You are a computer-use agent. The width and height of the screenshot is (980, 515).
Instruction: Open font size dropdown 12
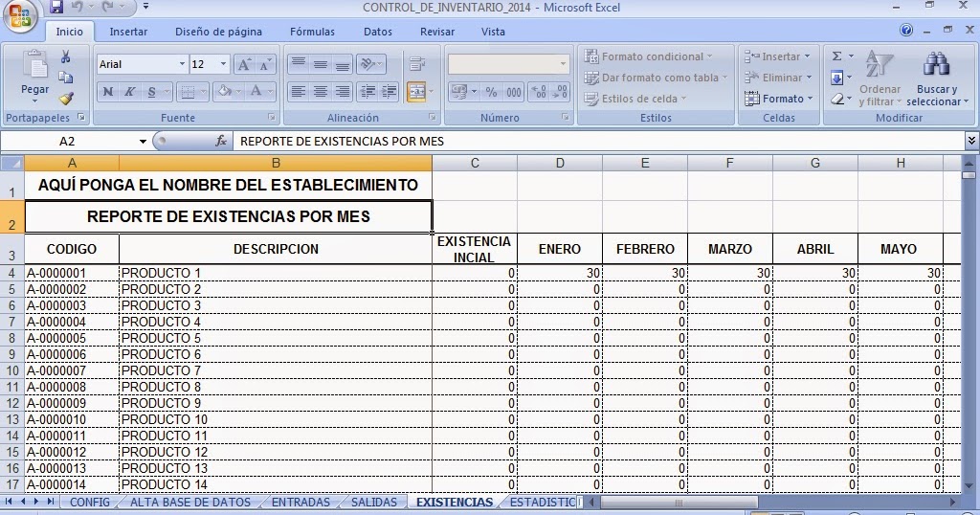223,64
